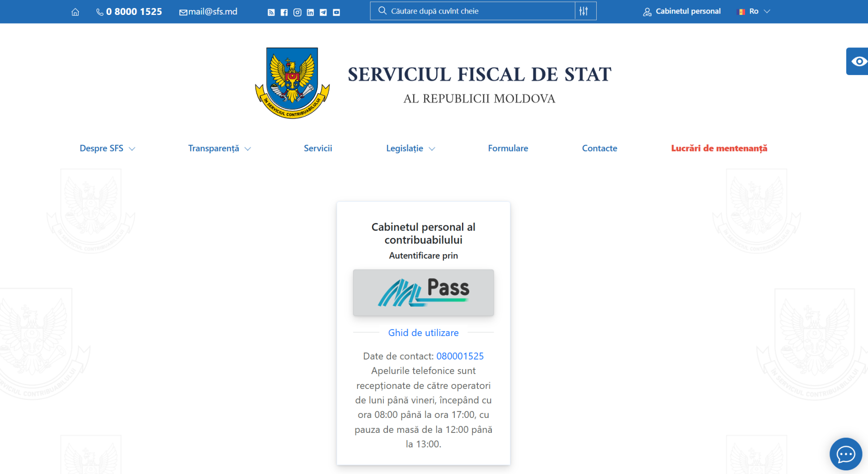Open the YouTube icon
The image size is (868, 474).
pos(336,12)
